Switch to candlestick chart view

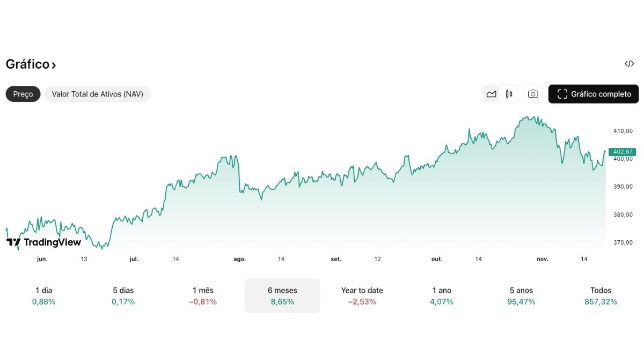click(x=509, y=94)
